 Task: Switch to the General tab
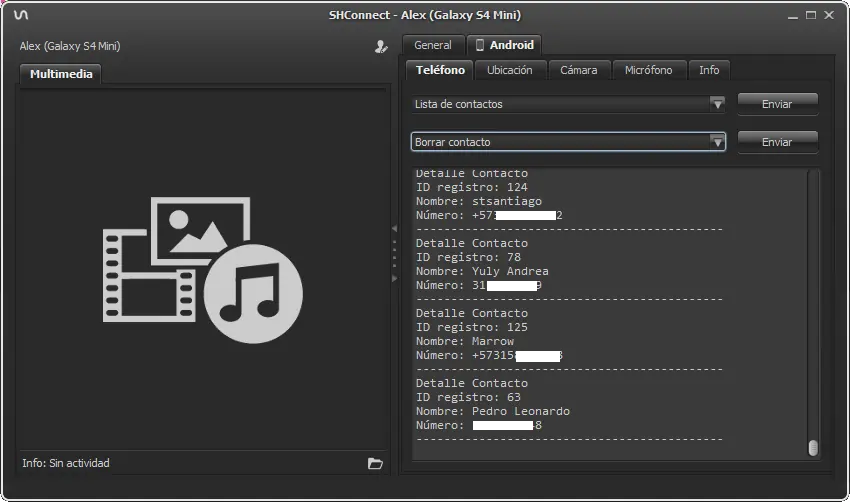tap(433, 45)
